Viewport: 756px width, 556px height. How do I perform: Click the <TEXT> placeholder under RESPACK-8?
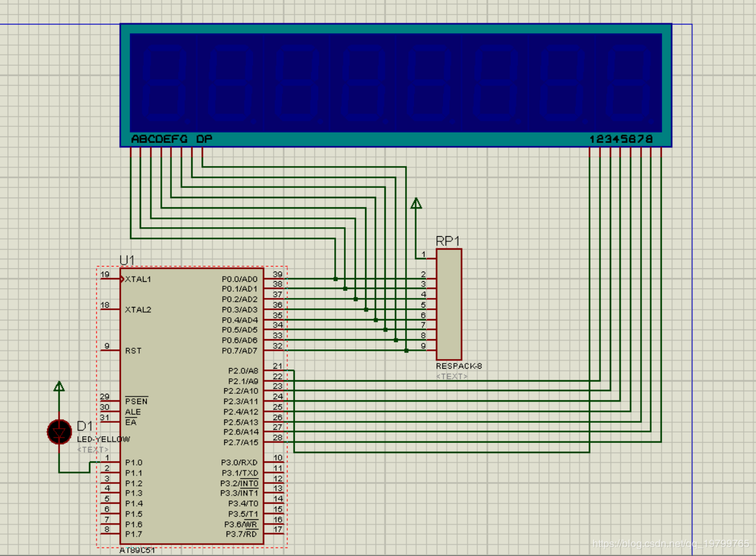pyautogui.click(x=452, y=376)
